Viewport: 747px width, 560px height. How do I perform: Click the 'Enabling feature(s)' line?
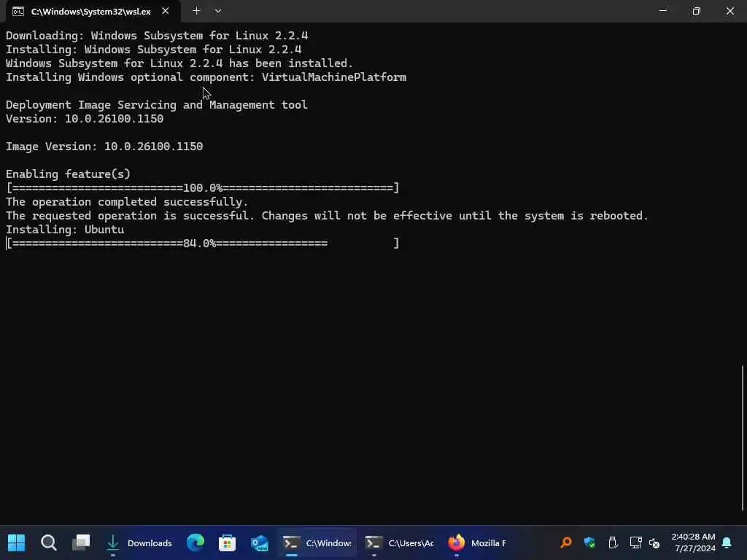(68, 174)
